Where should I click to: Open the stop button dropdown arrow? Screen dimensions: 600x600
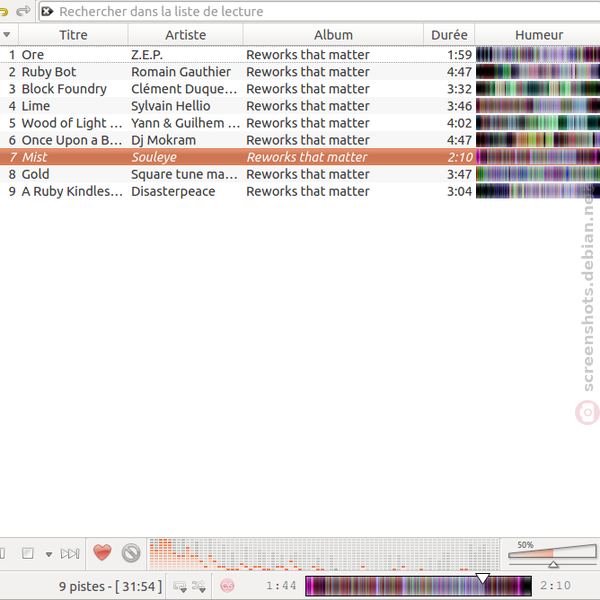[x=49, y=554]
